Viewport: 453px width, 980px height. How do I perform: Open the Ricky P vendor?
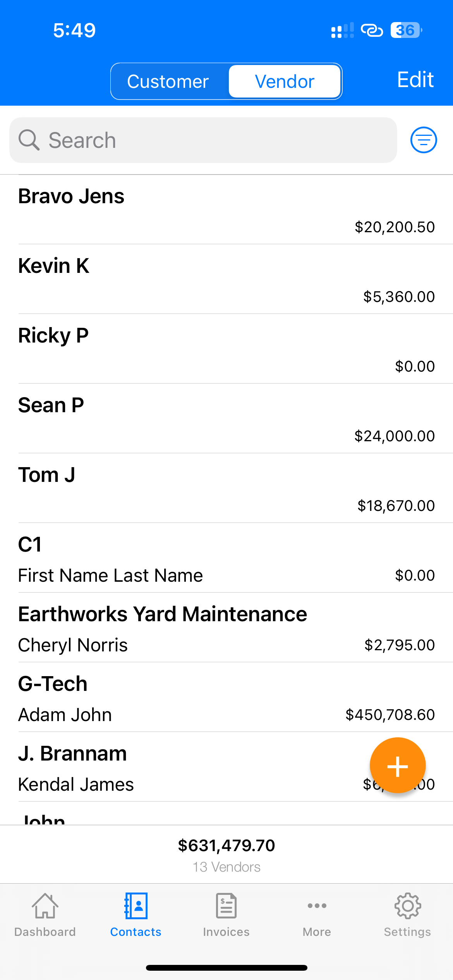pos(226,349)
